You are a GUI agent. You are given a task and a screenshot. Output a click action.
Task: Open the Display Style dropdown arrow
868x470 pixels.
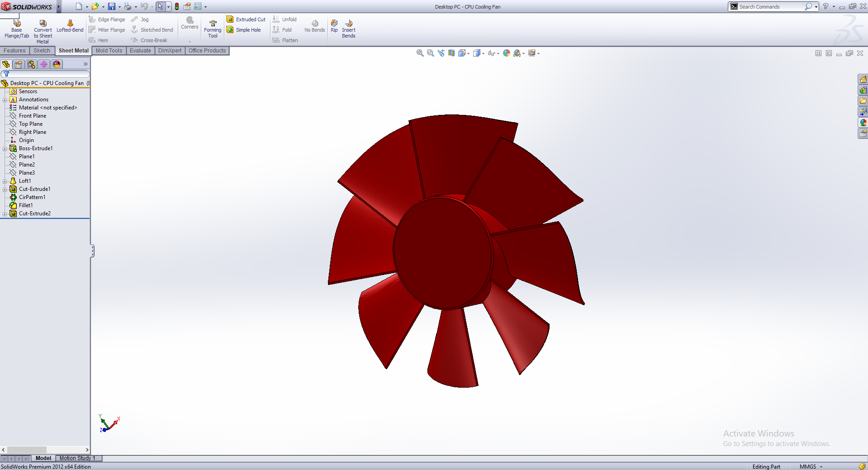pos(484,53)
